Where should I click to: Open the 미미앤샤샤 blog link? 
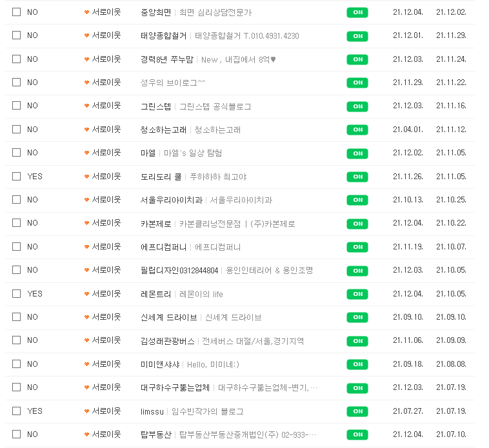(160, 364)
